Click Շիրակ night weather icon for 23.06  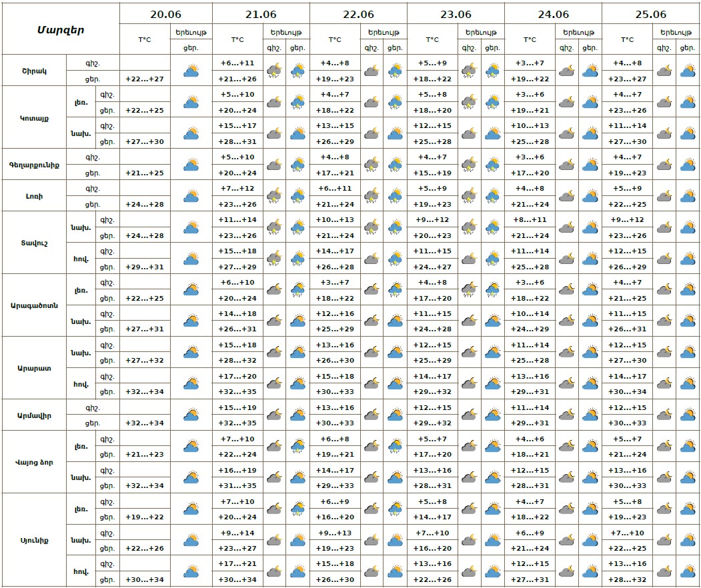coord(469,70)
